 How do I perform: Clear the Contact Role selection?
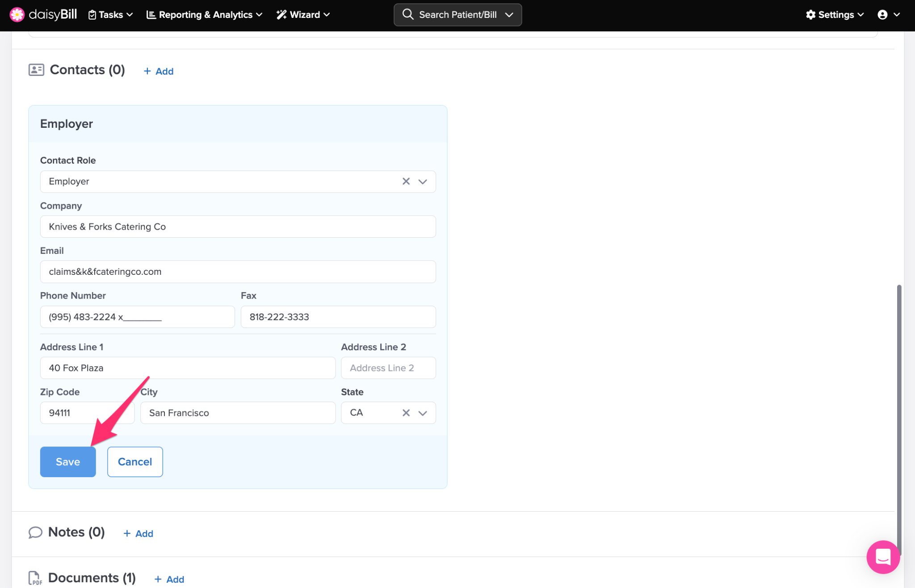[x=406, y=181]
